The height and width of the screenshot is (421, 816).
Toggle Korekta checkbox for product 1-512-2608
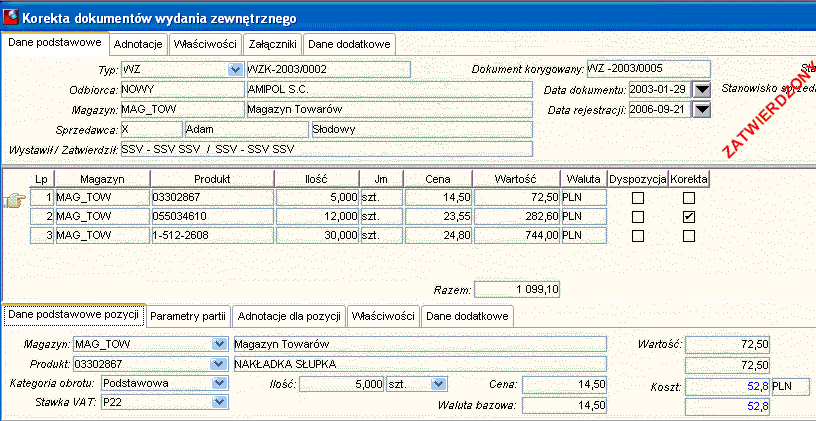pyautogui.click(x=689, y=236)
